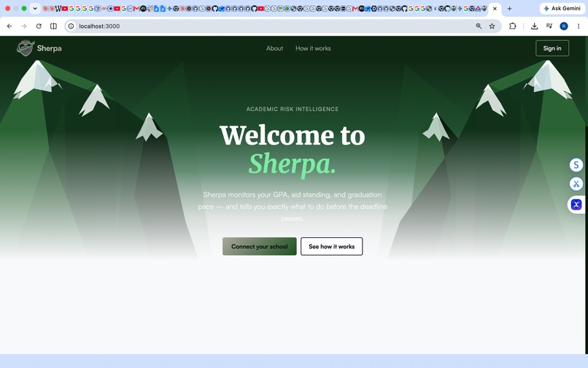Click the Sherpa logo icon
The width and height of the screenshot is (588, 368).
26,48
